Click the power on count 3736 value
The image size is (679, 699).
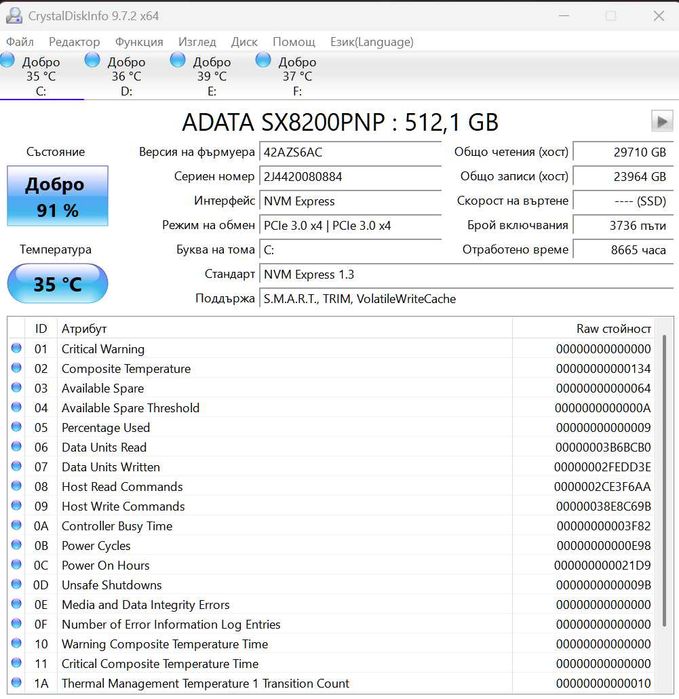(623, 226)
